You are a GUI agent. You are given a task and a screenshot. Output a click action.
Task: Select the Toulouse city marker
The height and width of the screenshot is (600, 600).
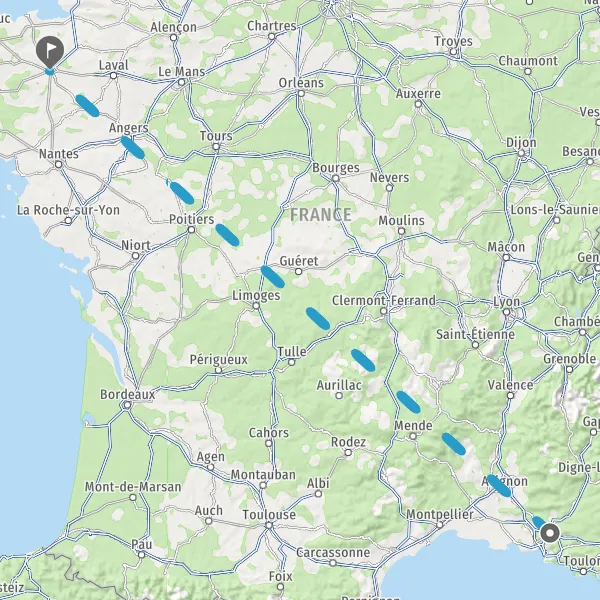point(269,525)
